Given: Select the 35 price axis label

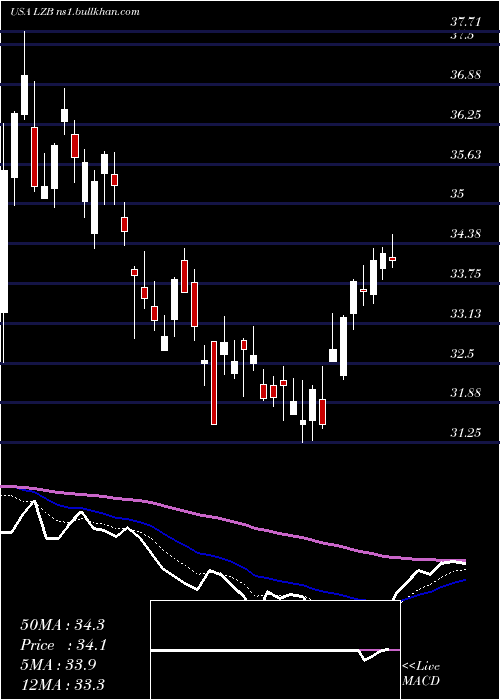Looking at the screenshot, I should (x=457, y=193).
